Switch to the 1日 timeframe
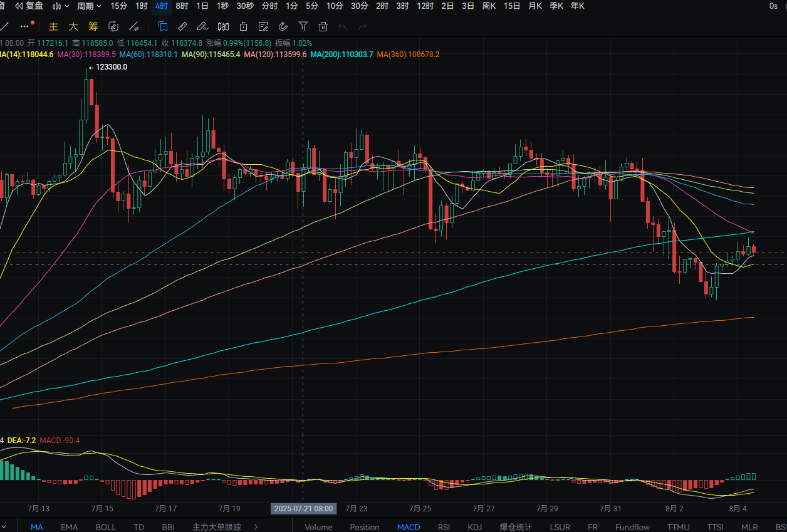Screen dimensions: 787x532 click(202, 6)
